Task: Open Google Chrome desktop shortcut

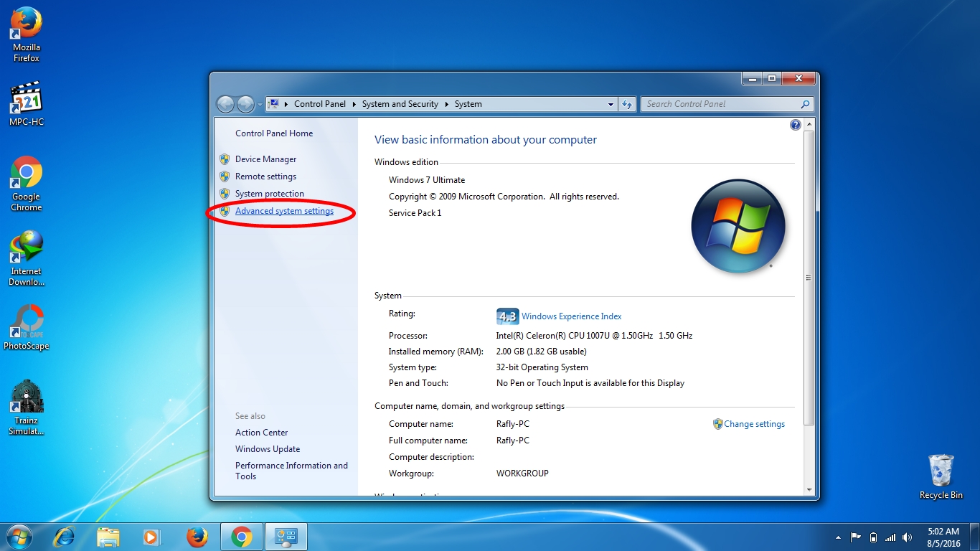Action: pos(26,184)
